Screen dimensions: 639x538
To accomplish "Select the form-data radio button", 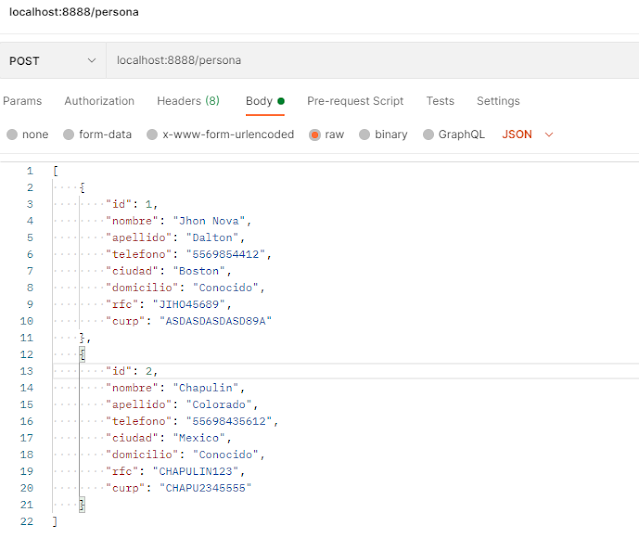I will pos(68,134).
